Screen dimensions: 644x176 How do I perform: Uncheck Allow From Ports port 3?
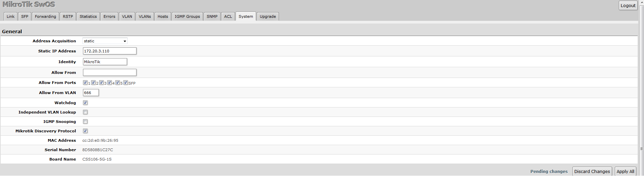coord(102,83)
